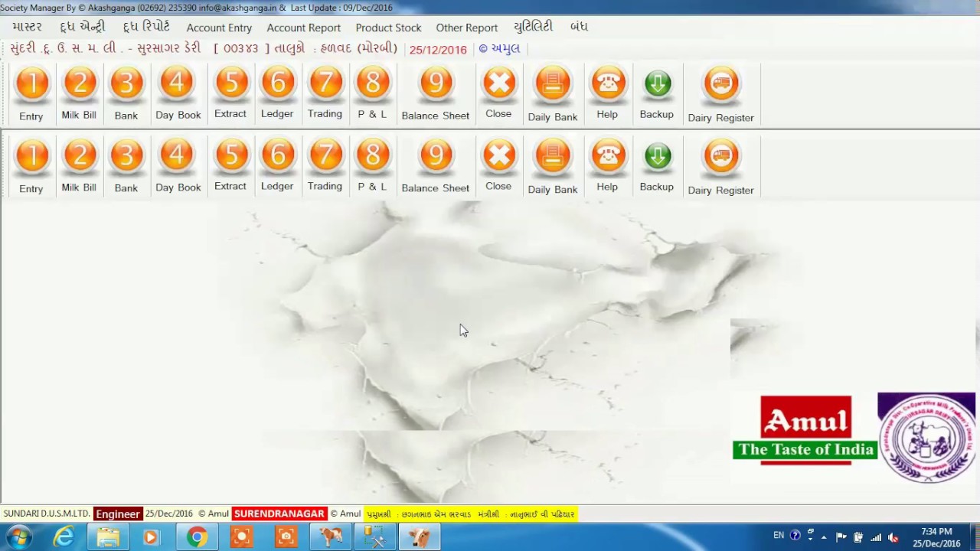Image resolution: width=980 pixels, height=551 pixels.
Task: Open Extract icon in the lower toolbar row
Action: tap(230, 166)
